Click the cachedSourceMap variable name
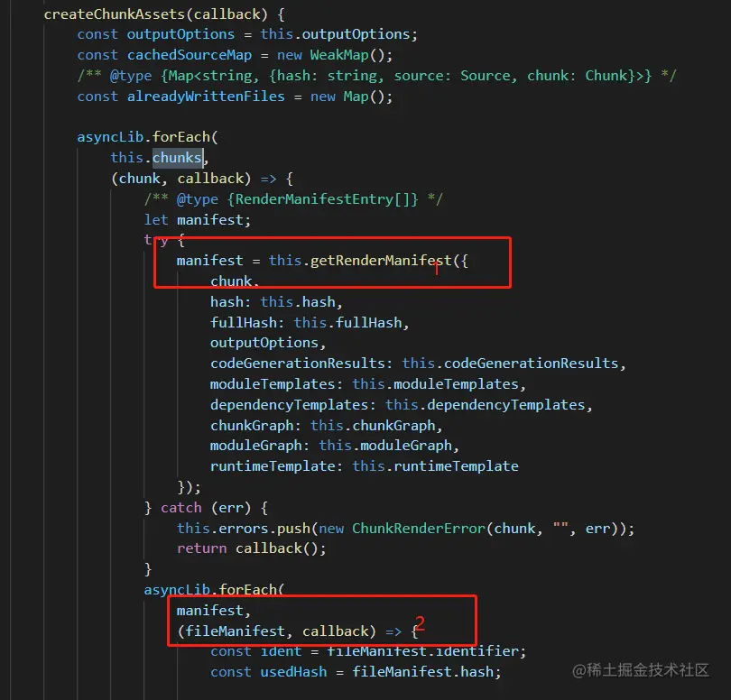The image size is (731, 700). coord(190,55)
